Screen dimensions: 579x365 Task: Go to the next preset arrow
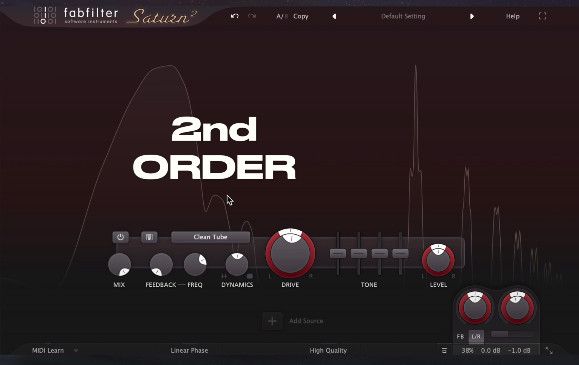pos(472,16)
